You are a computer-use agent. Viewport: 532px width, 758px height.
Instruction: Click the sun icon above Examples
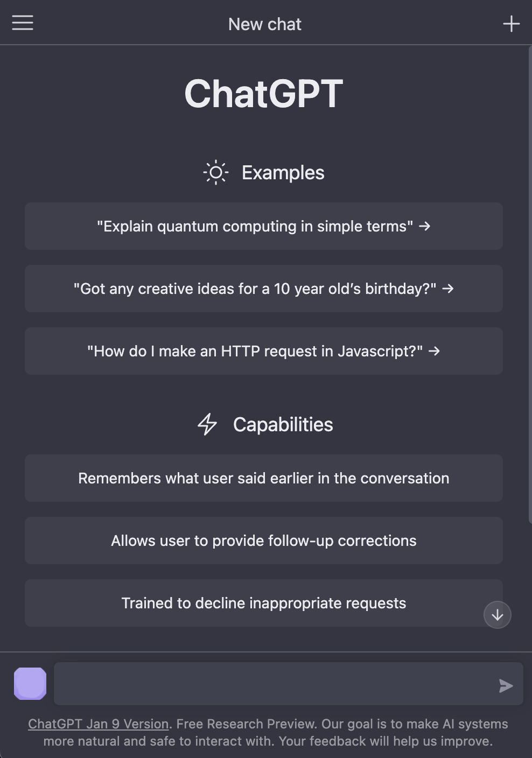tap(215, 172)
